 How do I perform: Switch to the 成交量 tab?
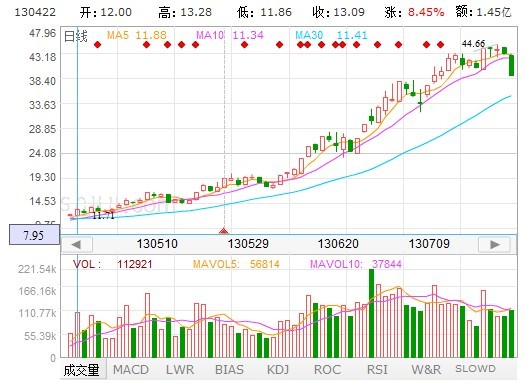(82, 370)
